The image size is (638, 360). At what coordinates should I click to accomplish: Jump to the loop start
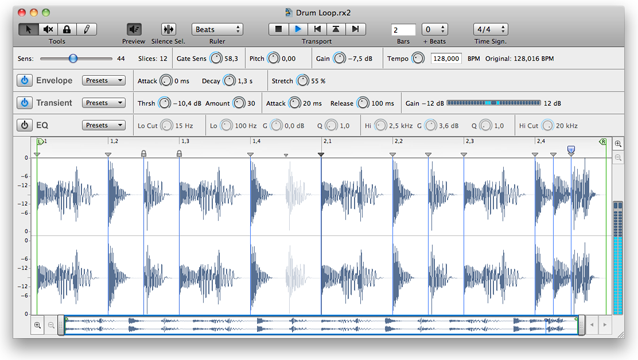[317, 29]
